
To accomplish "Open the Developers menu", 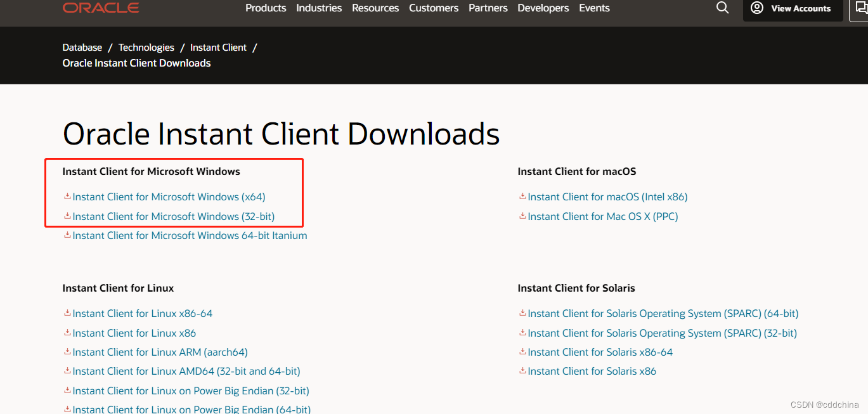I will 543,8.
